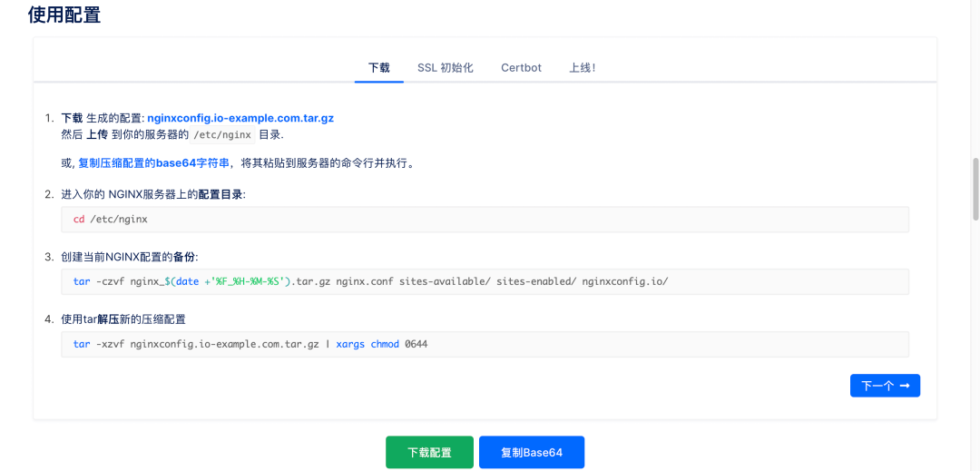The image size is (980, 471).
Task: Select the Certbot tab
Action: click(521, 67)
